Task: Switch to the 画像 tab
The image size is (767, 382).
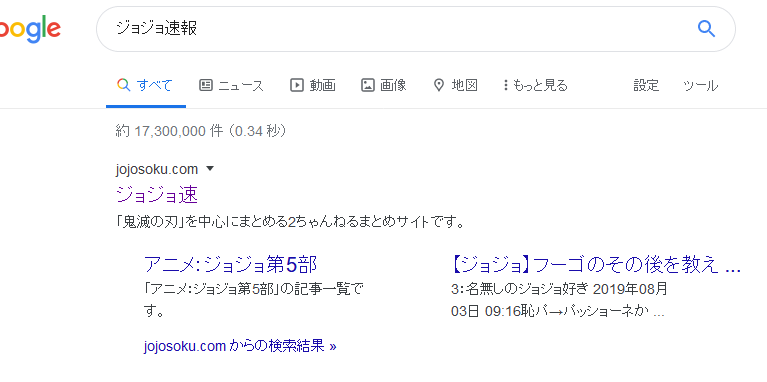Action: tap(384, 86)
